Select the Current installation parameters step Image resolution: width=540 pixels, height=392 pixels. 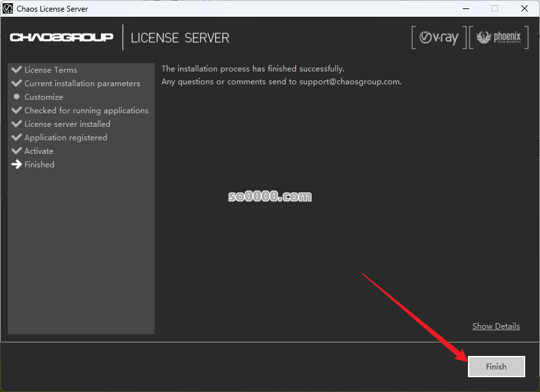82,83
